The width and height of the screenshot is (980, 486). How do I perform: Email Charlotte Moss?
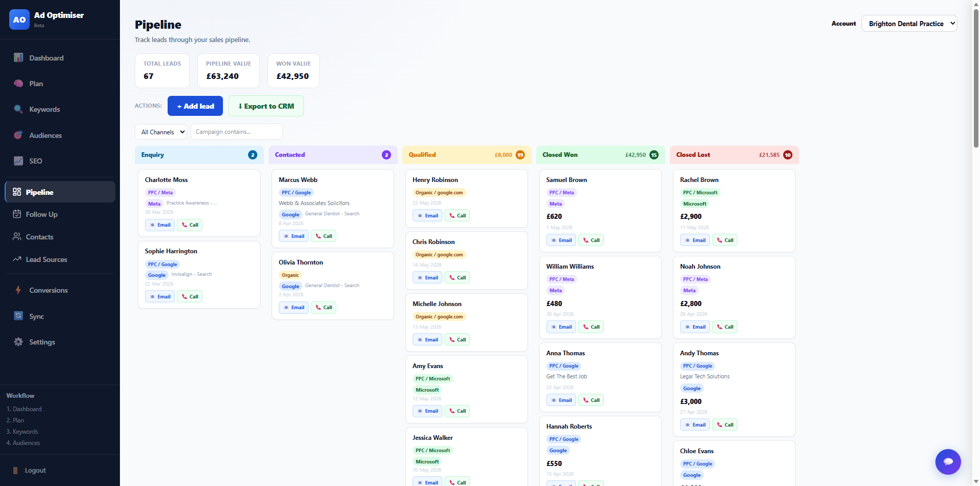(x=160, y=225)
